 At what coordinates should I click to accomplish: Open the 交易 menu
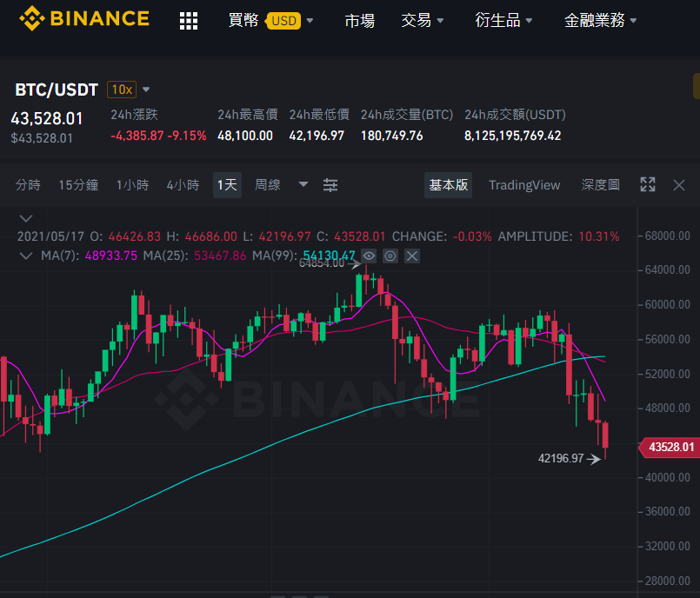(x=422, y=21)
